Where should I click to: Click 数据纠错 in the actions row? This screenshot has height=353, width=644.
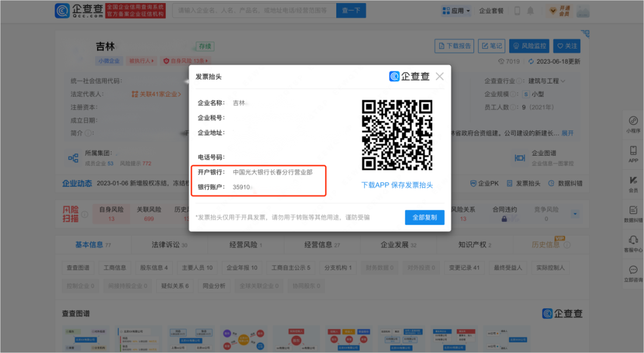pyautogui.click(x=565, y=183)
